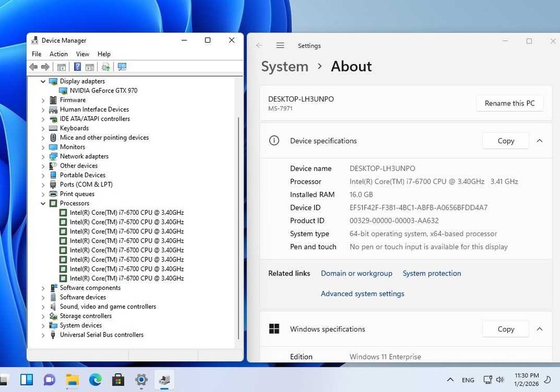Click the Installed RAM value 16.0 GB
560x392 pixels.
[361, 195]
